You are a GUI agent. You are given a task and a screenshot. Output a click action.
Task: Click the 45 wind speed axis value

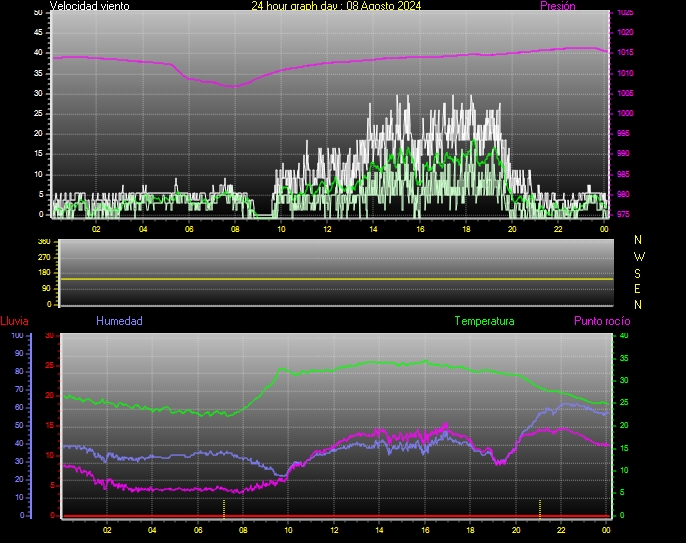click(x=38, y=32)
